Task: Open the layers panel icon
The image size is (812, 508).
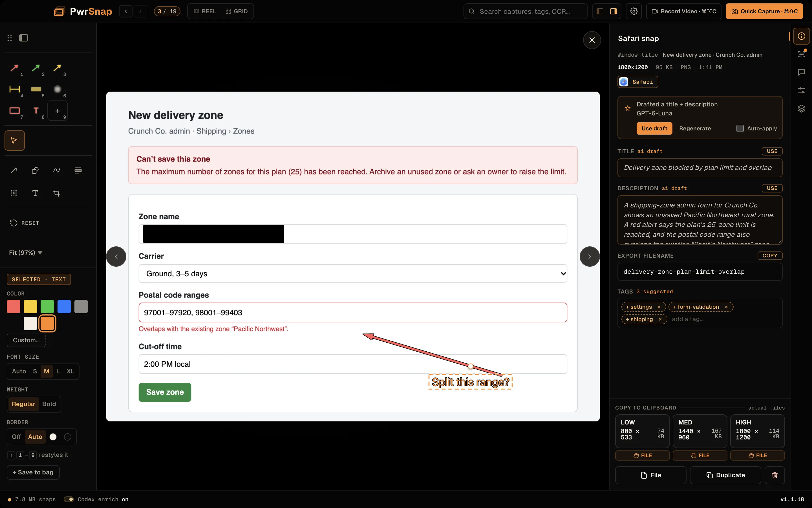Action: pyautogui.click(x=801, y=109)
